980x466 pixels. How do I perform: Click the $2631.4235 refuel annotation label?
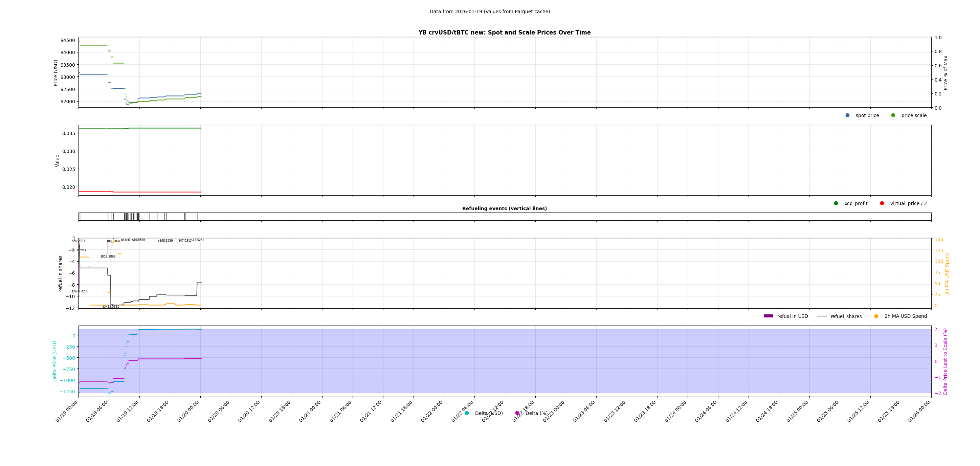click(80, 291)
